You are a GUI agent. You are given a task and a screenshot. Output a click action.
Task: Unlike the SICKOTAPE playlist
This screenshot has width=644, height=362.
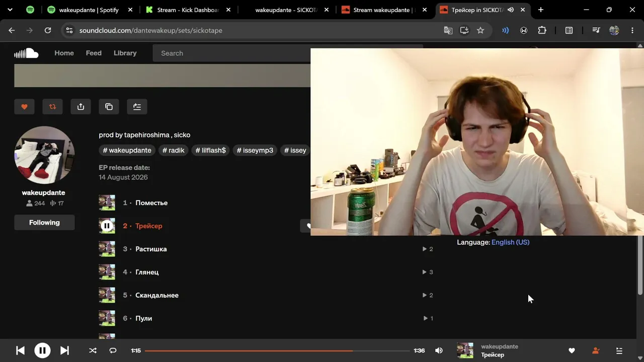[x=24, y=107]
